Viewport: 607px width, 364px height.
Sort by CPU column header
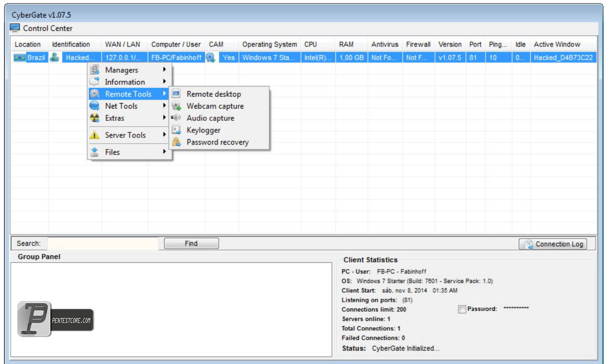[x=318, y=44]
